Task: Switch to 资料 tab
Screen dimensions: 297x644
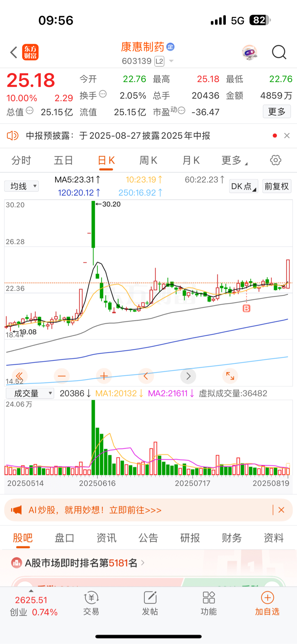Action: pos(274,538)
